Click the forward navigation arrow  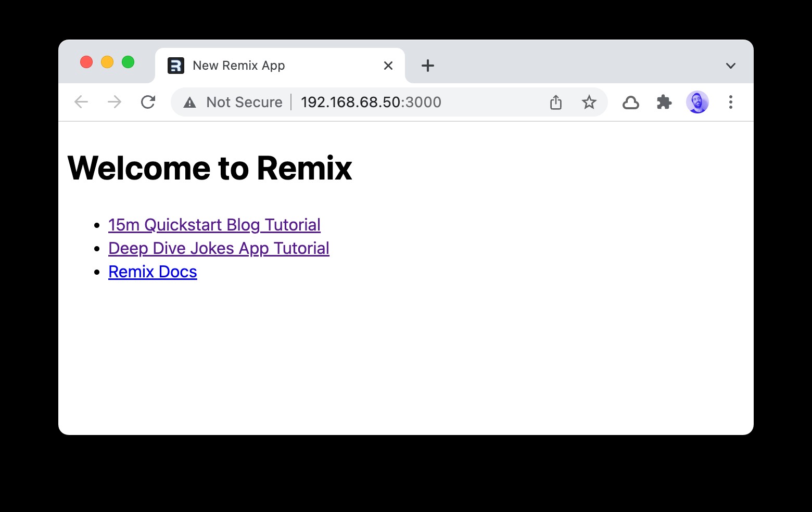[114, 102]
